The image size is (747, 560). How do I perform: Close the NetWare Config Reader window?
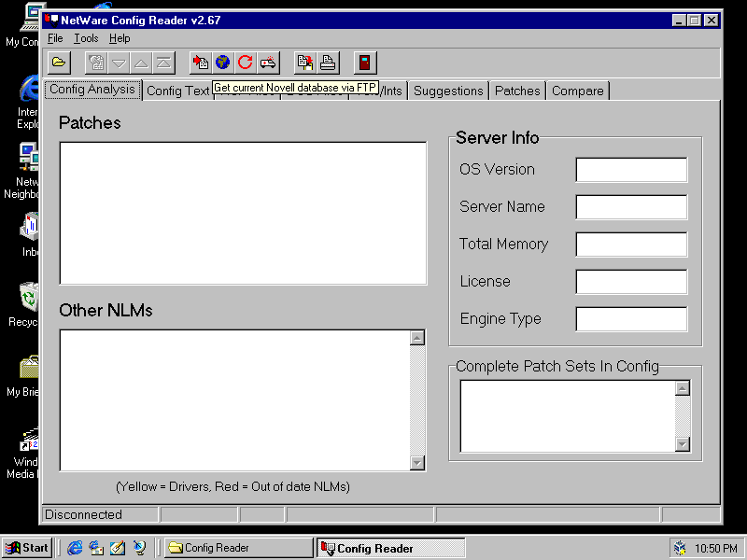coord(712,21)
